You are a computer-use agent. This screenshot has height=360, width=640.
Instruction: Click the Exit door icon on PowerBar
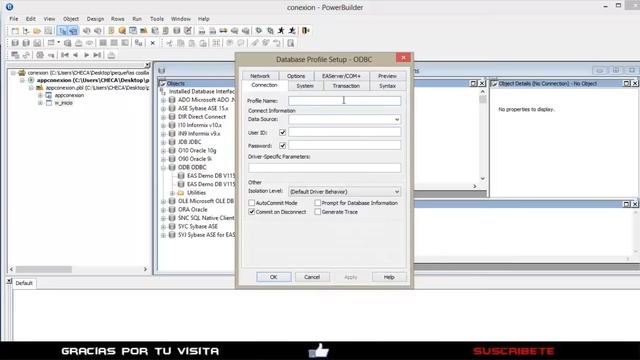pyautogui.click(x=306, y=31)
